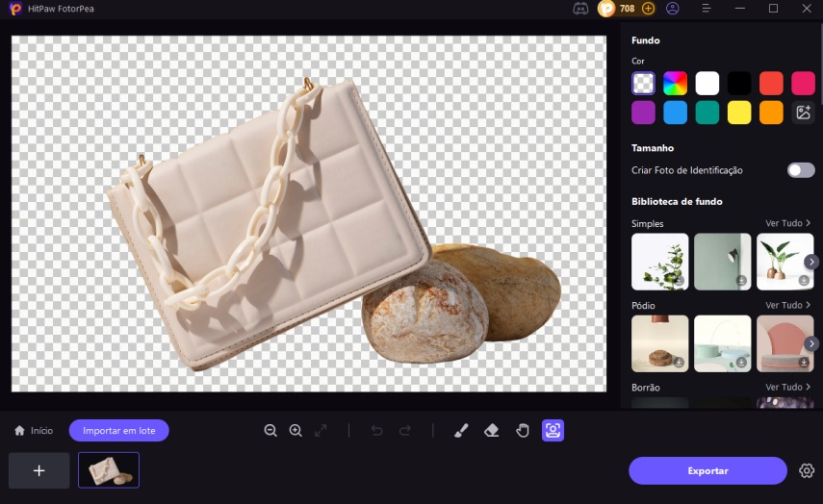Click the redo arrow icon
Screen dimensions: 823x504
pos(404,431)
